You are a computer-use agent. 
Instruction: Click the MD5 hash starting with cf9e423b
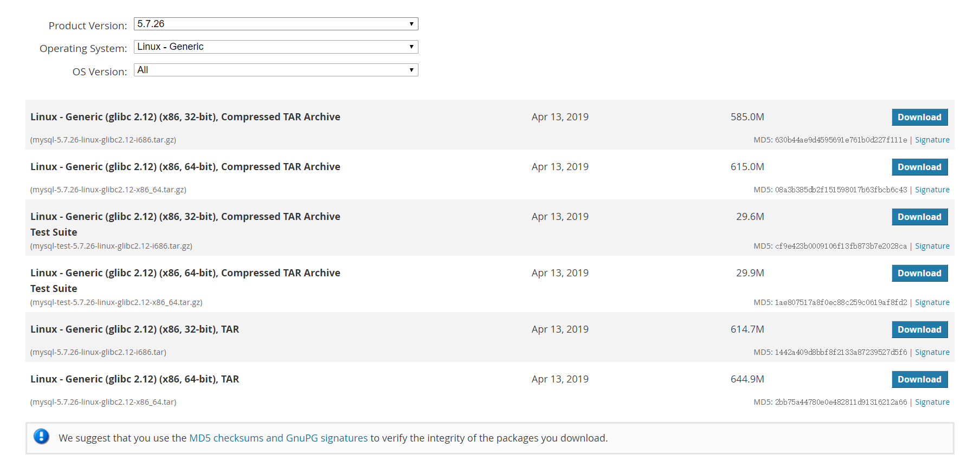click(x=841, y=246)
